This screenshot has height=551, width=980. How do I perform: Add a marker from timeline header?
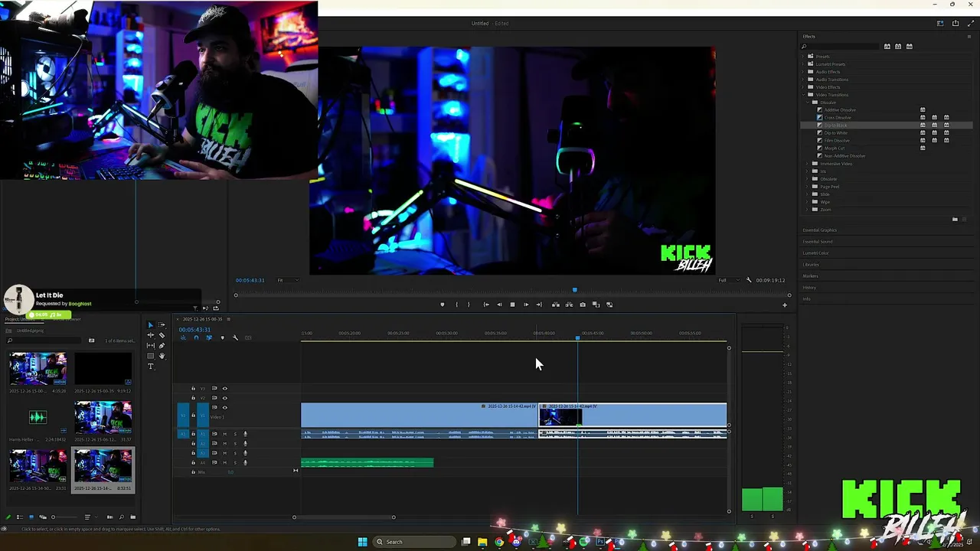pos(223,337)
